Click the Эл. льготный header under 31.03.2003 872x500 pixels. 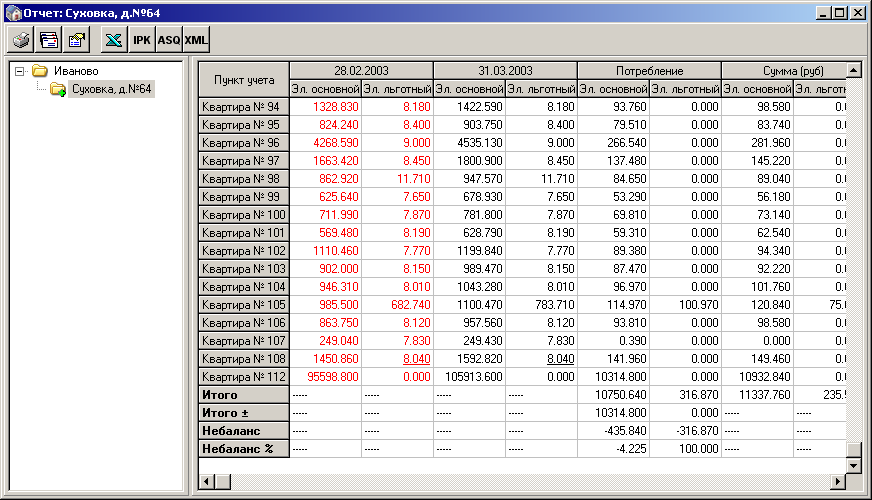click(542, 89)
